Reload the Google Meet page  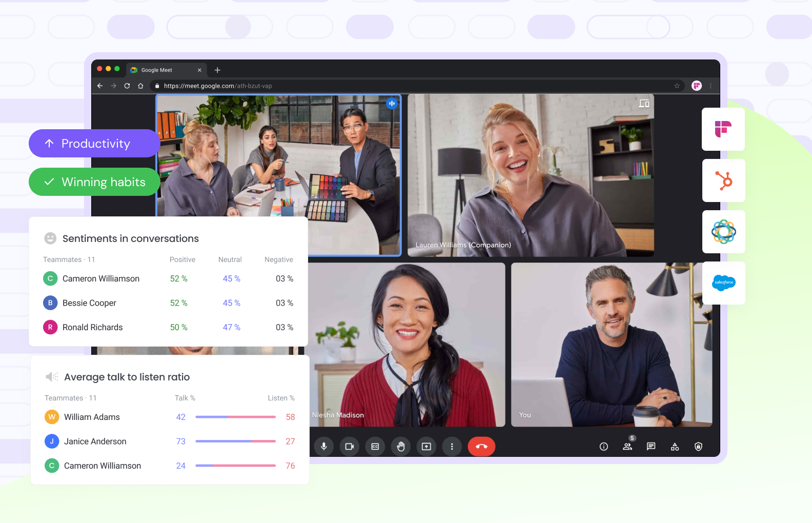tap(127, 86)
